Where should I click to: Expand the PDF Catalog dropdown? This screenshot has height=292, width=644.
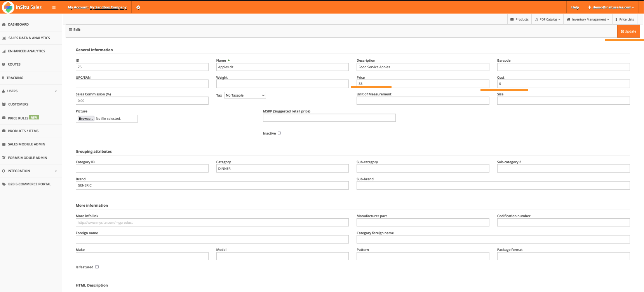click(547, 19)
